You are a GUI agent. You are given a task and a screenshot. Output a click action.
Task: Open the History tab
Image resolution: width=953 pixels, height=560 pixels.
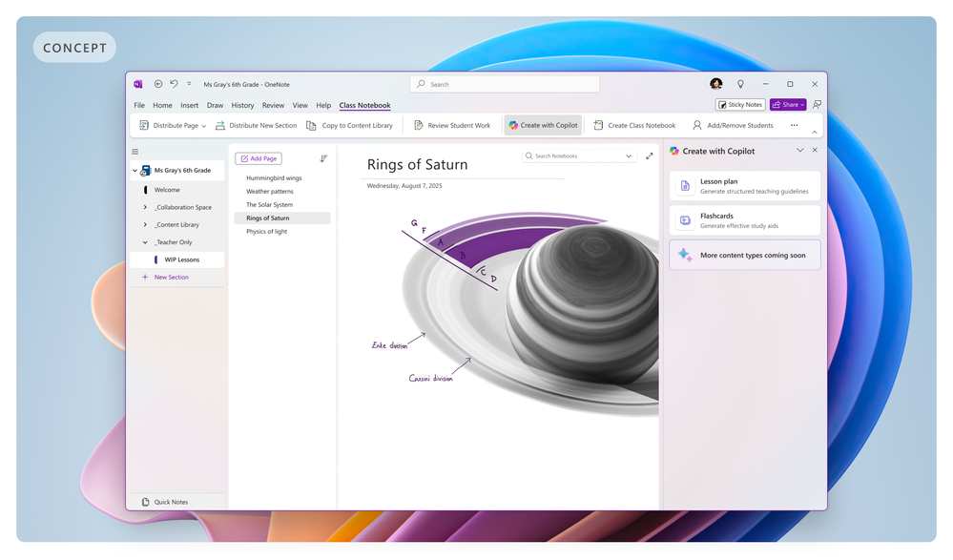[x=242, y=105]
